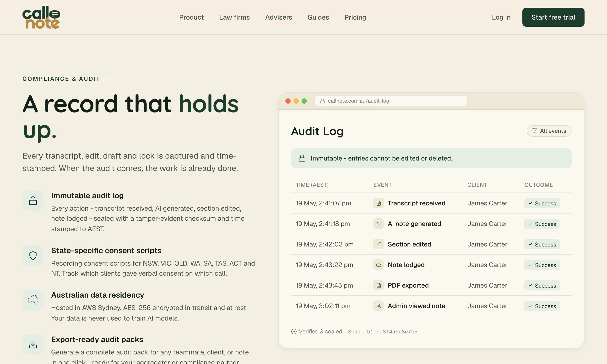Click the shield icon for consent scripts
607x364 pixels.
pos(33,256)
